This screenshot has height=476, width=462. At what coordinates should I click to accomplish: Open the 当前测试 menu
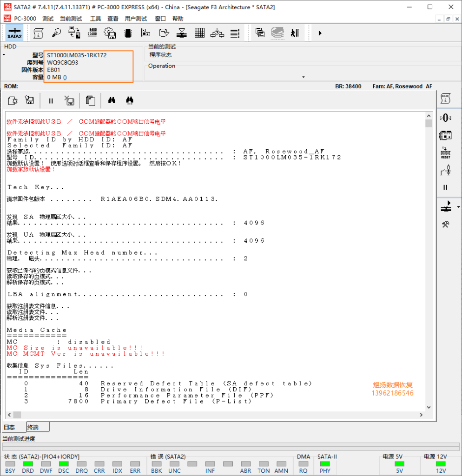[71, 19]
